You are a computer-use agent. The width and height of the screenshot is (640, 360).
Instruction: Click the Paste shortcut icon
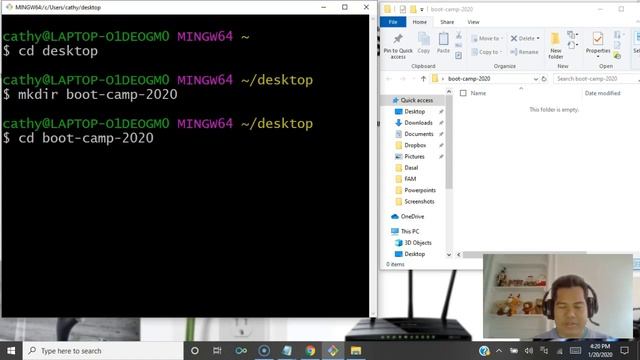point(459,55)
